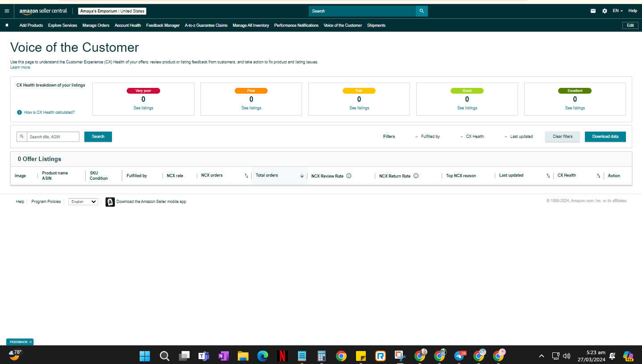Open the Help link in the header
642x364 pixels.
[633, 11]
